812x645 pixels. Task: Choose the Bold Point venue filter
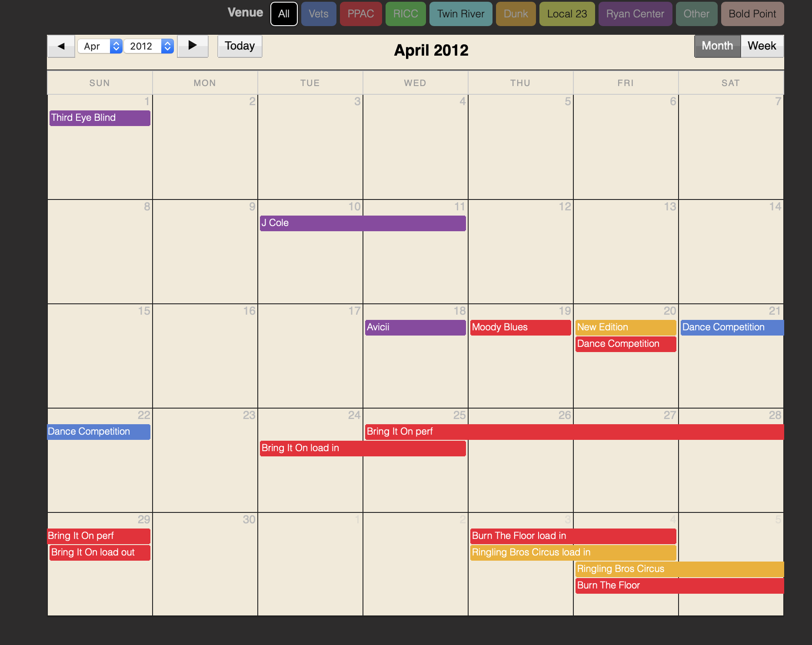[x=752, y=14]
